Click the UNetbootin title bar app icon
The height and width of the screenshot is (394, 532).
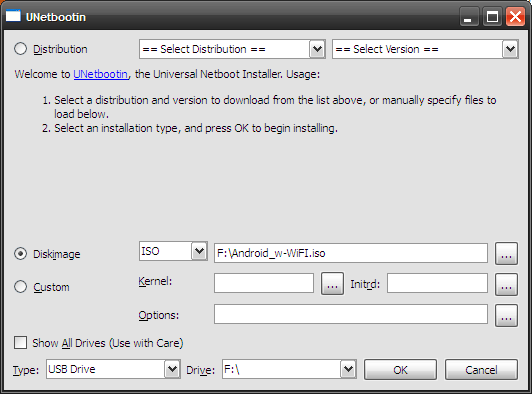click(x=13, y=16)
